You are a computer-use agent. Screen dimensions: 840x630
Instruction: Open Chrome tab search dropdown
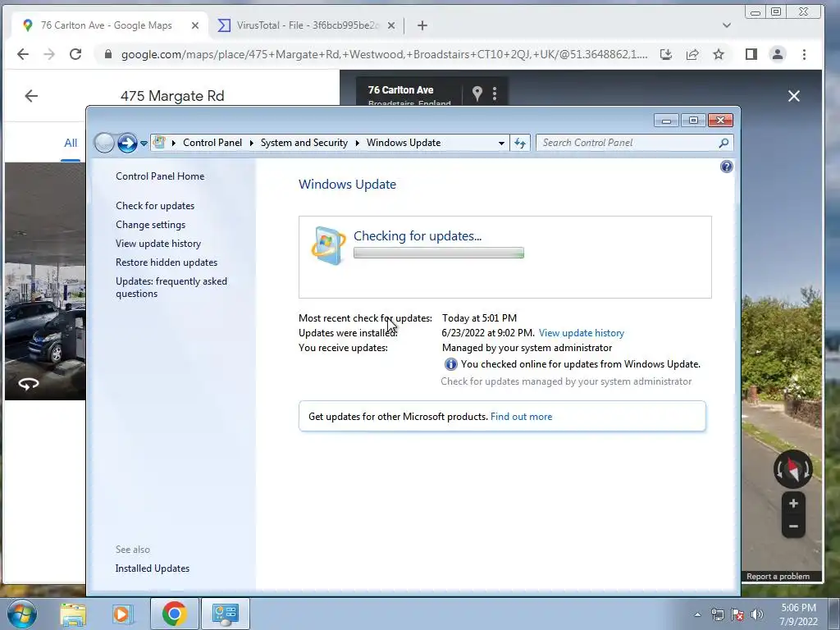coord(727,25)
